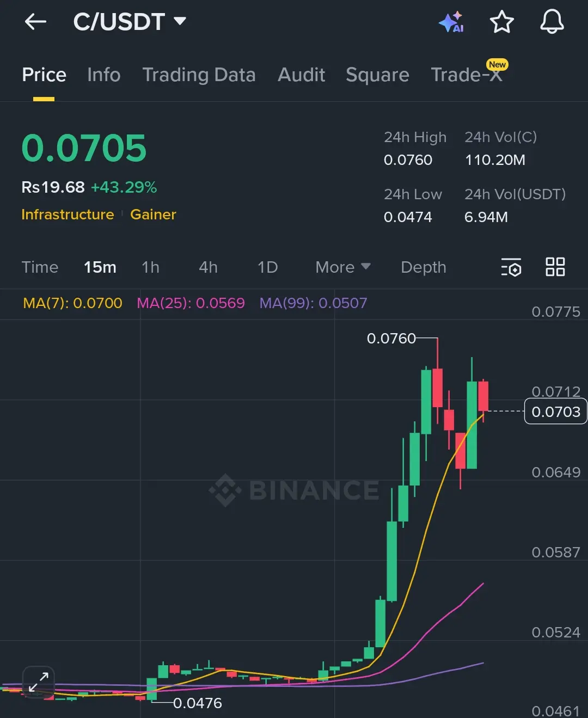The height and width of the screenshot is (718, 588).
Task: Select the 15m chart interval
Action: pos(100,267)
